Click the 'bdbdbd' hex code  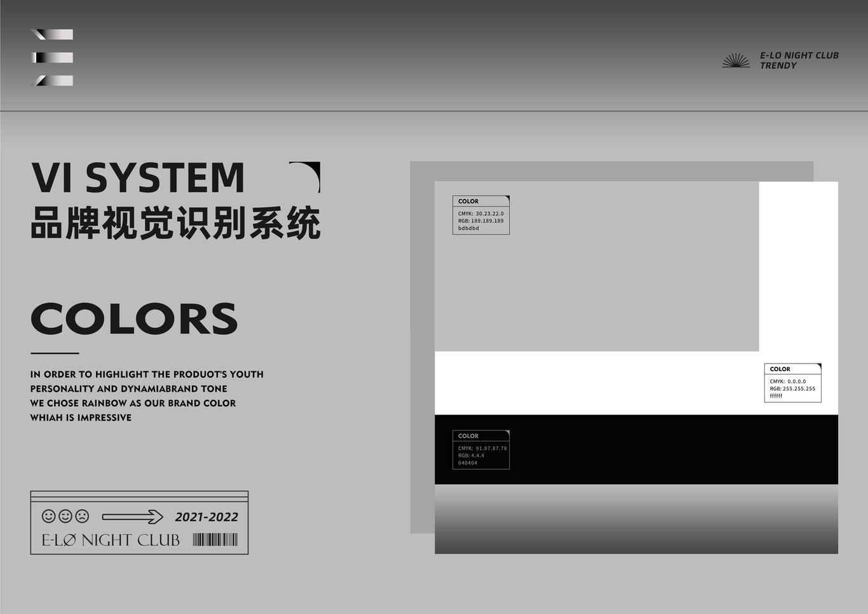click(469, 228)
